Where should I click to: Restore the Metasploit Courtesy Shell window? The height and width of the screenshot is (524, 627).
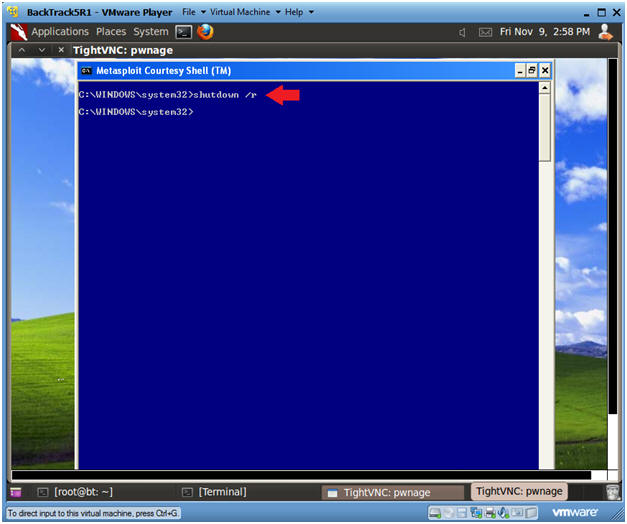click(532, 71)
